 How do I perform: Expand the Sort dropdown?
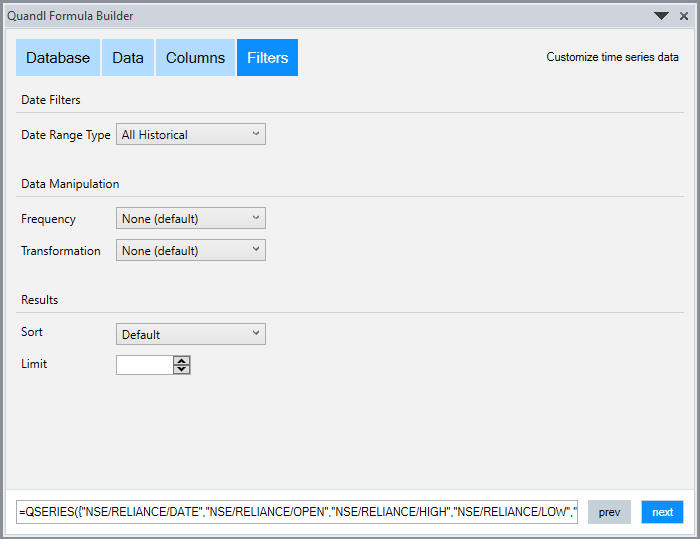coord(191,334)
